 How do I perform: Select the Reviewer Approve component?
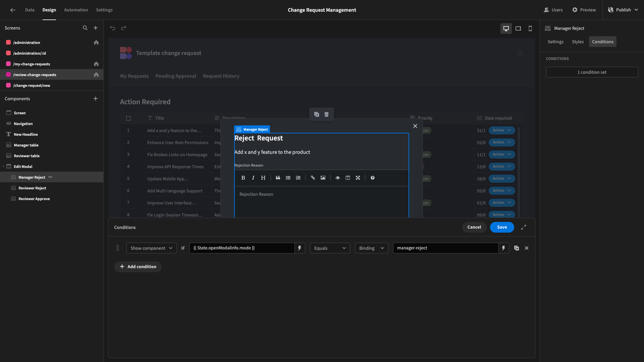[52, 199]
